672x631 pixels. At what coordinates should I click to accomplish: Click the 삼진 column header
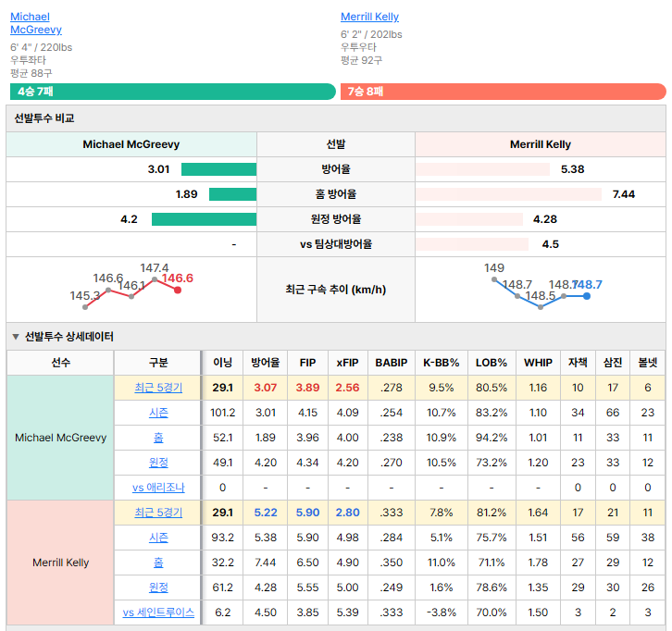click(613, 363)
